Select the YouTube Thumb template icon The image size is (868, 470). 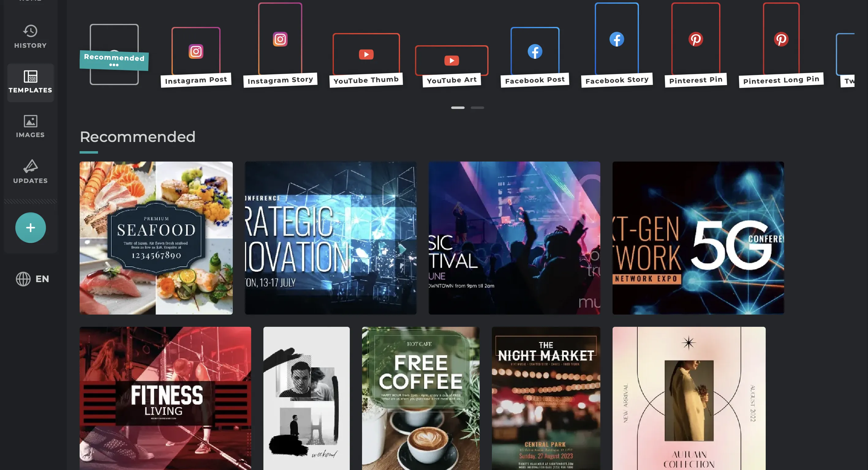(365, 54)
